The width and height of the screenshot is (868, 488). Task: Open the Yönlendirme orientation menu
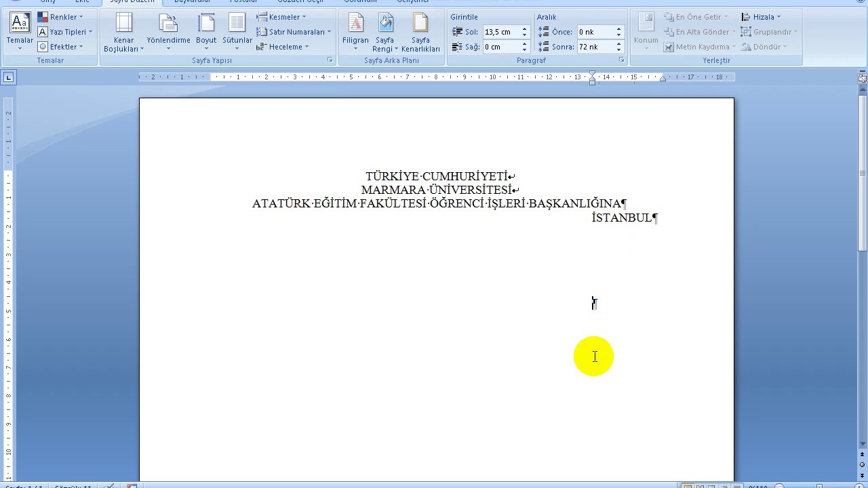(x=168, y=33)
